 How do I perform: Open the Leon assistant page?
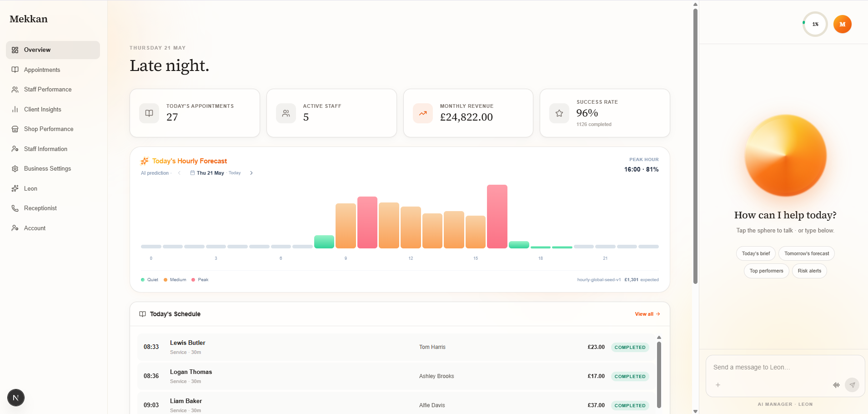(53, 188)
